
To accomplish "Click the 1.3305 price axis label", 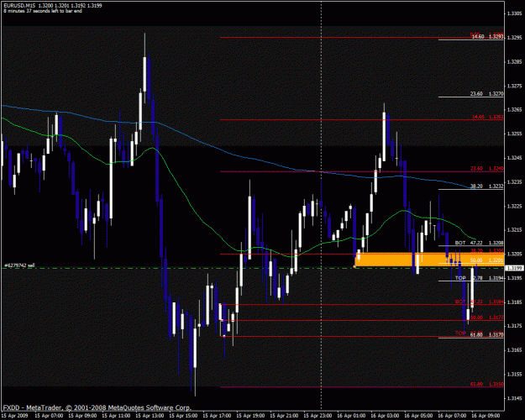I will 515,13.
